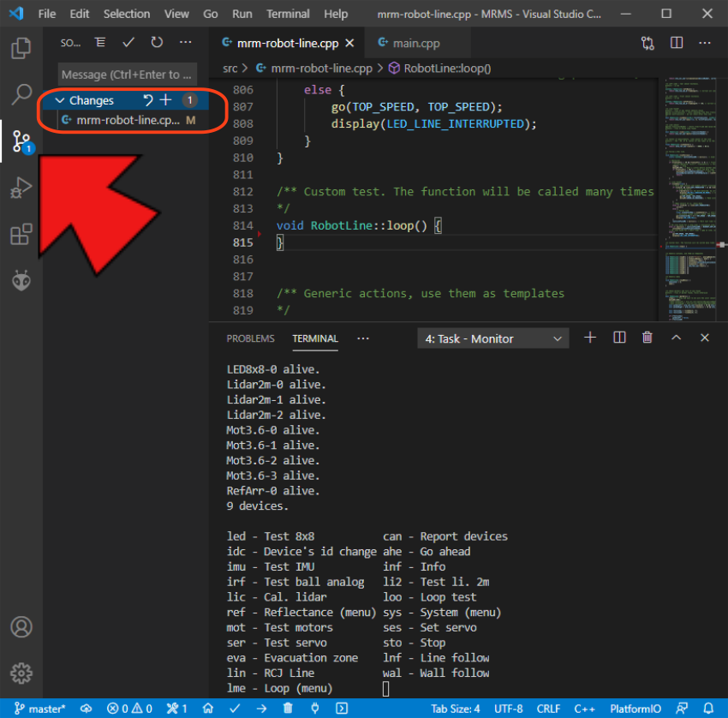Toggle source control tree view layout
The width and height of the screenshot is (728, 718).
(x=100, y=43)
